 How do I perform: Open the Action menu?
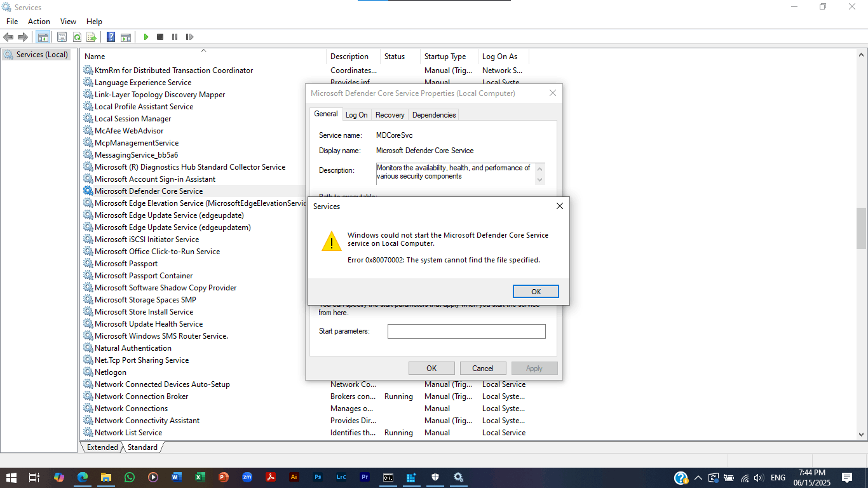point(39,22)
